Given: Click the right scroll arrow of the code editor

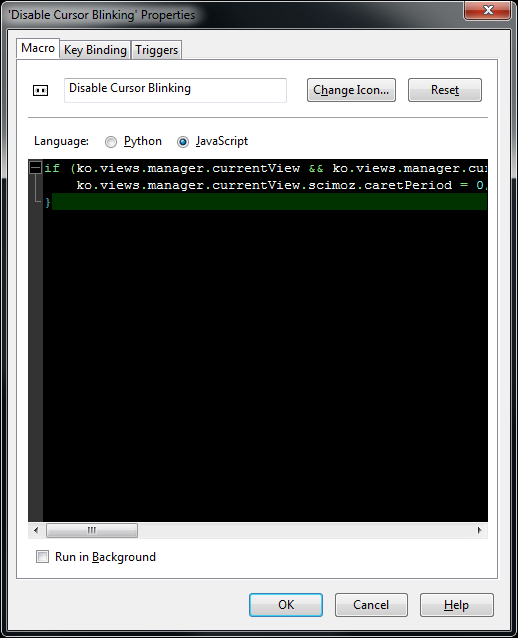Looking at the screenshot, I should [x=479, y=530].
